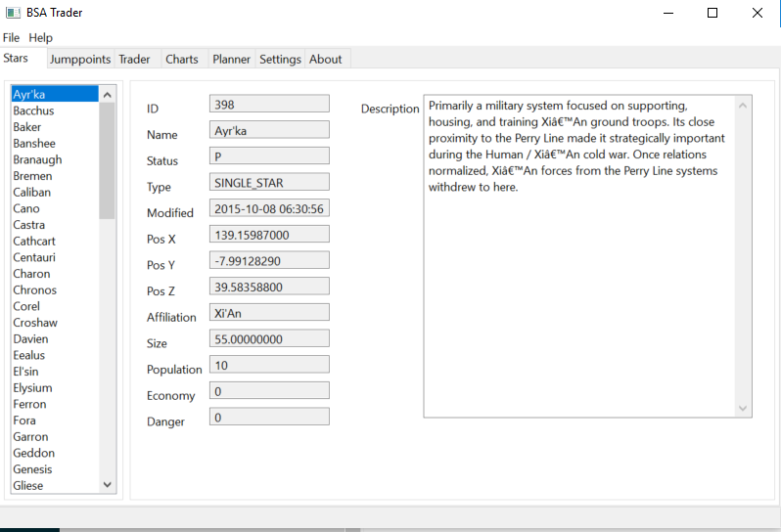
Task: Click the Name field containing Ayr'ka
Action: point(269,129)
